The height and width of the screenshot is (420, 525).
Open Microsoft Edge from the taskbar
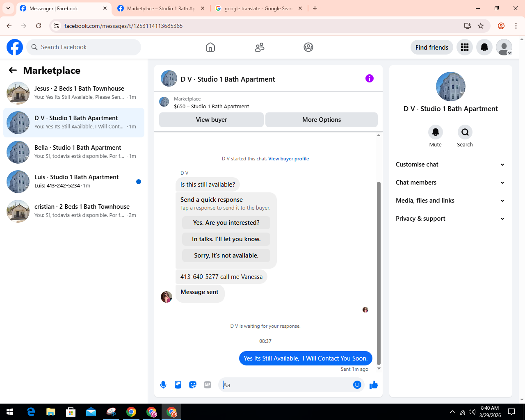[31, 412]
